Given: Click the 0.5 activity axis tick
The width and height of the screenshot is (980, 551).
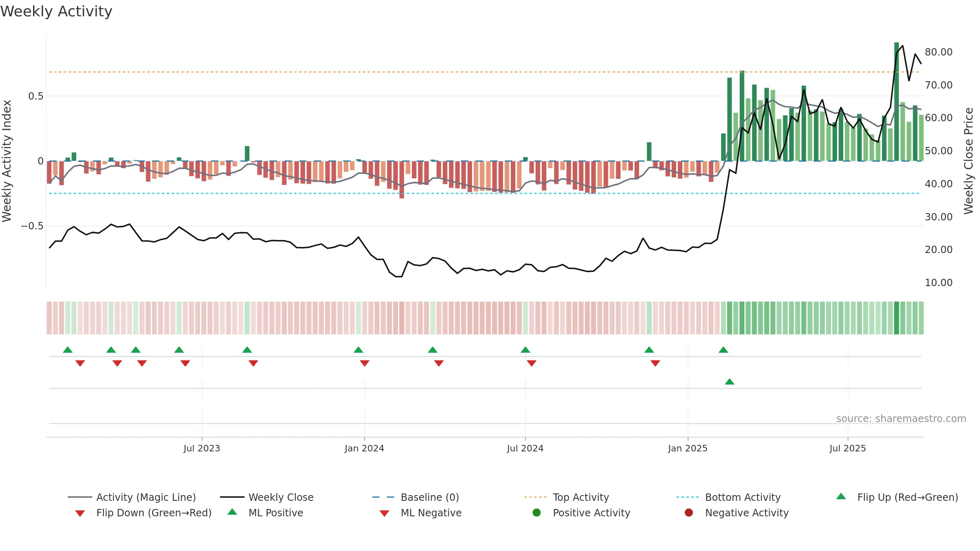Looking at the screenshot, I should point(36,96).
